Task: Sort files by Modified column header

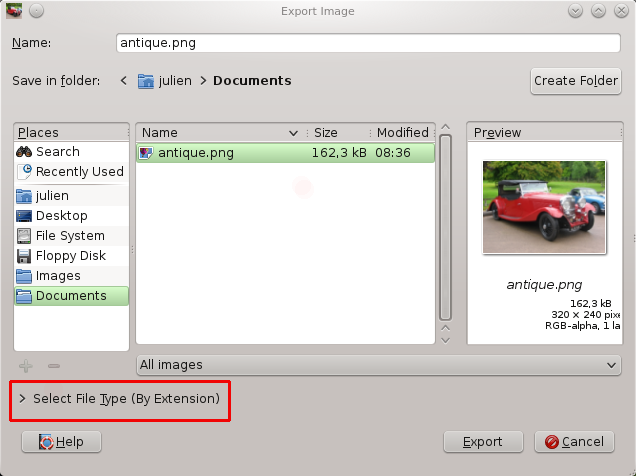Action: point(402,133)
